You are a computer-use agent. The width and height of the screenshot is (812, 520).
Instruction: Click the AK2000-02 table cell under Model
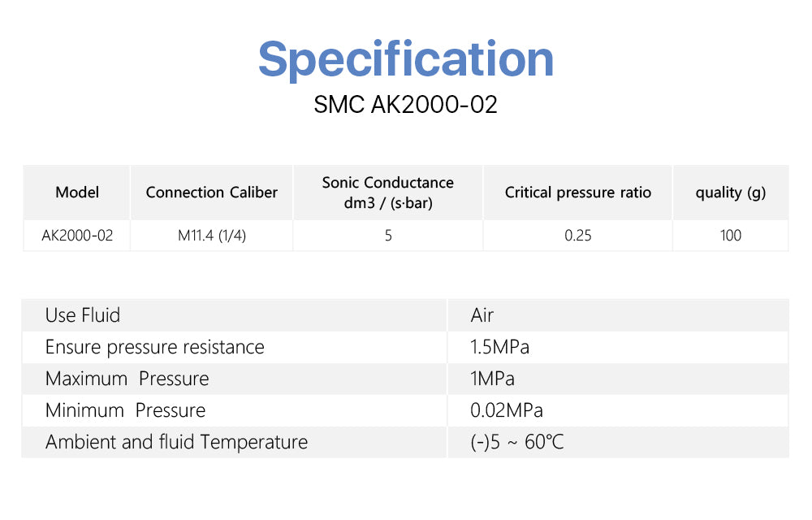click(x=77, y=236)
